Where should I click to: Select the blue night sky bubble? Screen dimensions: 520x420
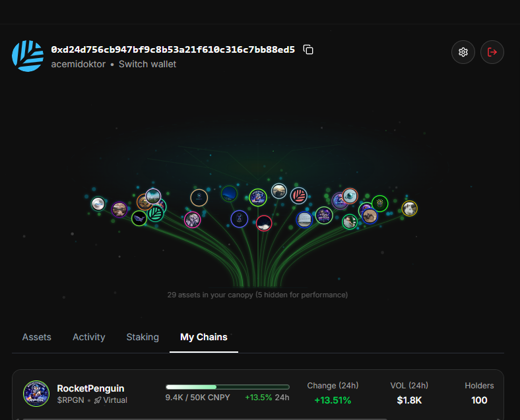229,193
